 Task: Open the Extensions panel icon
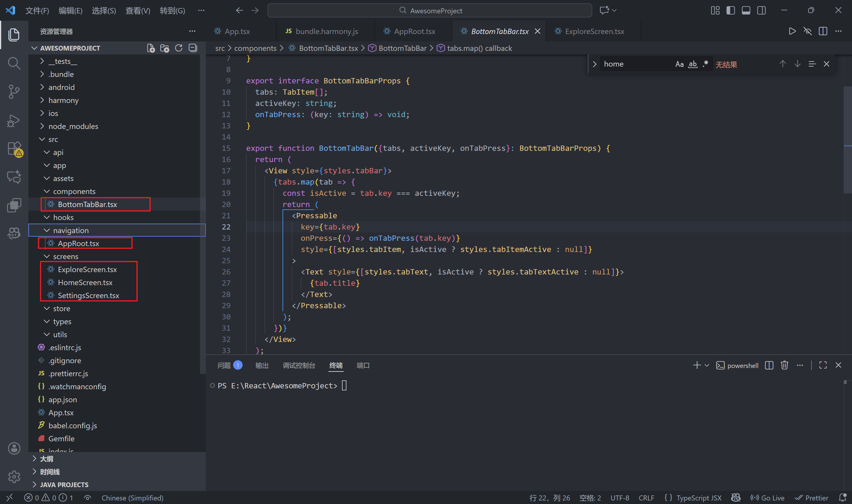pos(14,148)
